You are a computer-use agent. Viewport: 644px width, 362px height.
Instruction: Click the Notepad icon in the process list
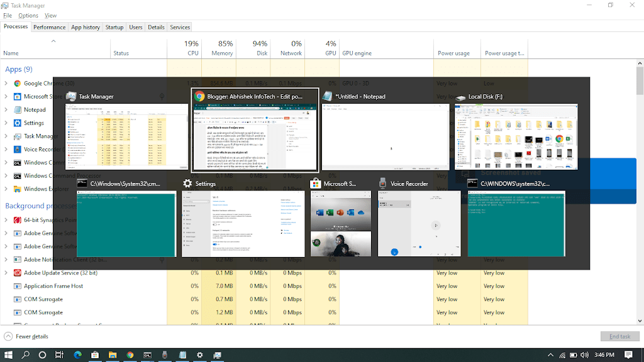[17, 110]
